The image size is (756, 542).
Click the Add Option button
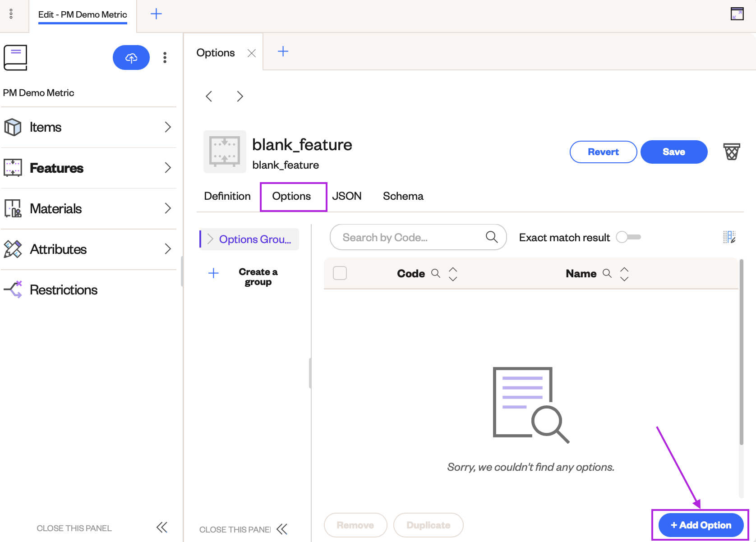coord(701,525)
